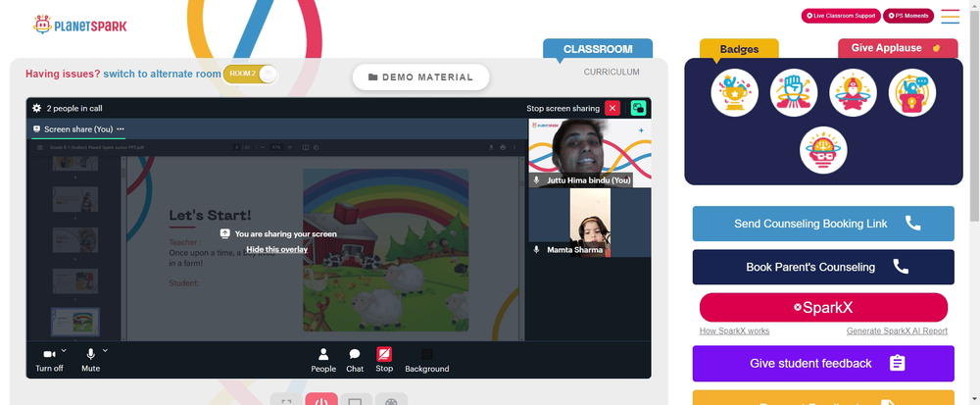Click green layout switch icon in call header
The height and width of the screenshot is (405, 980).
point(638,108)
